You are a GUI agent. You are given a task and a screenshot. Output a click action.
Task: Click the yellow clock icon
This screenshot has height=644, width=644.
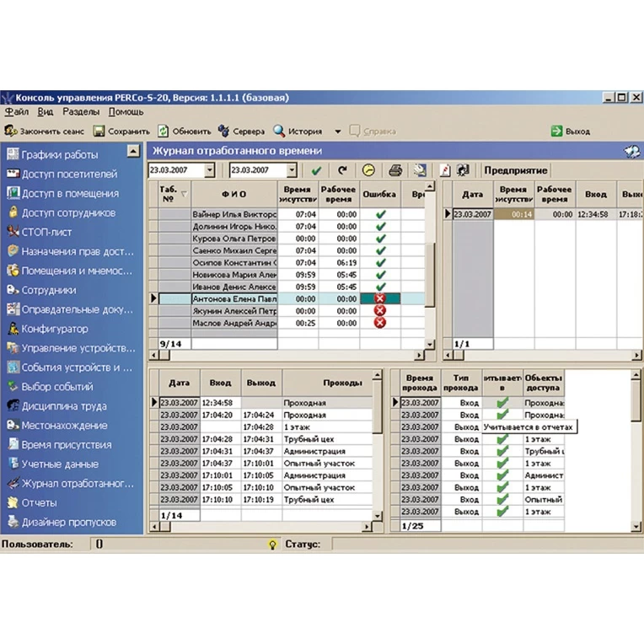click(368, 170)
